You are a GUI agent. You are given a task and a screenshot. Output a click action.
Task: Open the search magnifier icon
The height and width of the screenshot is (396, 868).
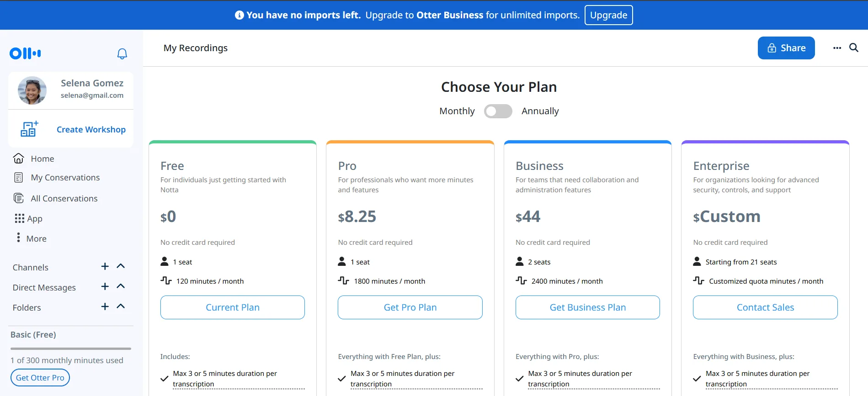pyautogui.click(x=853, y=48)
